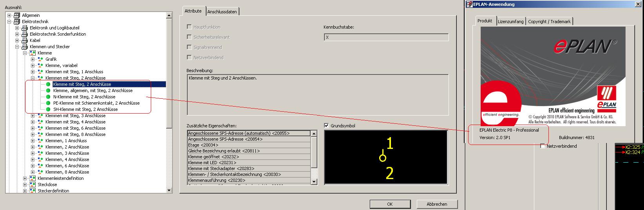Click green dot of selected Klemme mit Steg

tap(48, 84)
